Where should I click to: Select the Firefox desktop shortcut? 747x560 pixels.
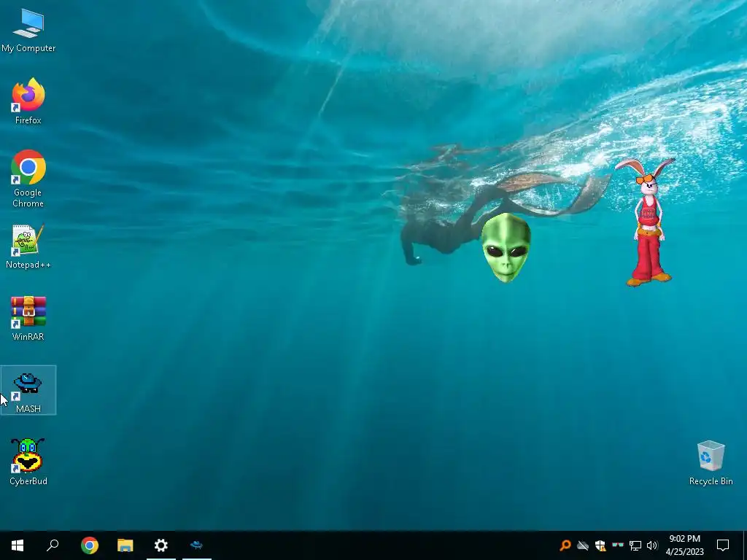(x=28, y=101)
